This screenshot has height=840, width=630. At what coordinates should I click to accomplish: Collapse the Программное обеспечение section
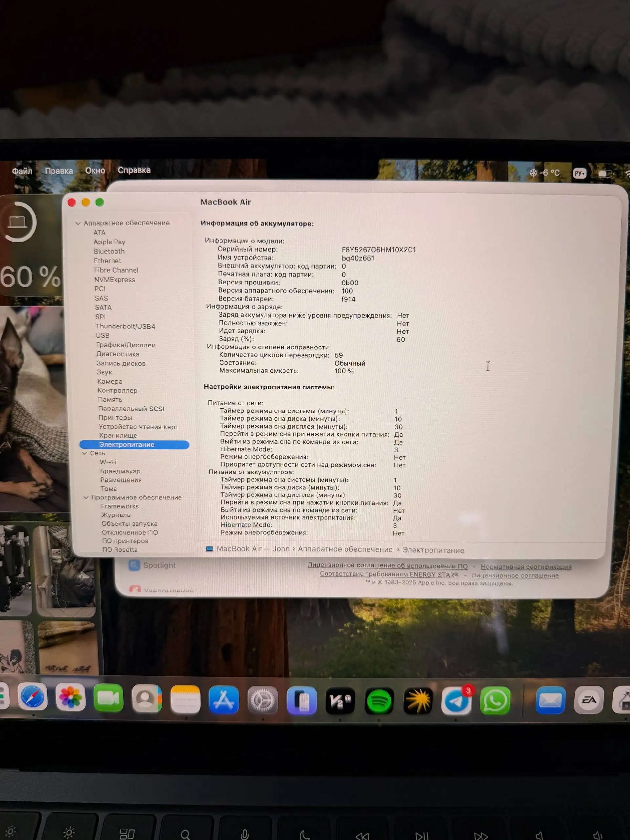click(x=87, y=497)
